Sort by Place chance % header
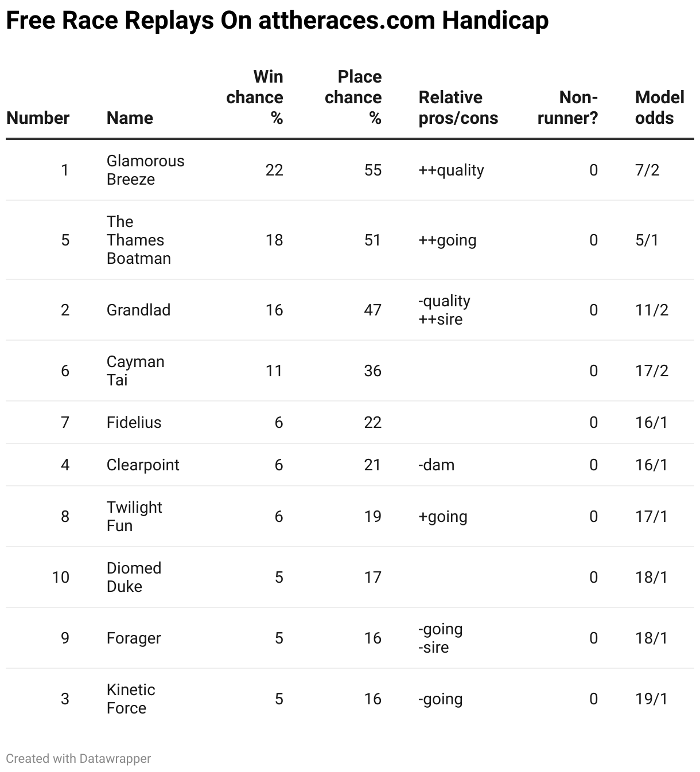 (x=353, y=97)
